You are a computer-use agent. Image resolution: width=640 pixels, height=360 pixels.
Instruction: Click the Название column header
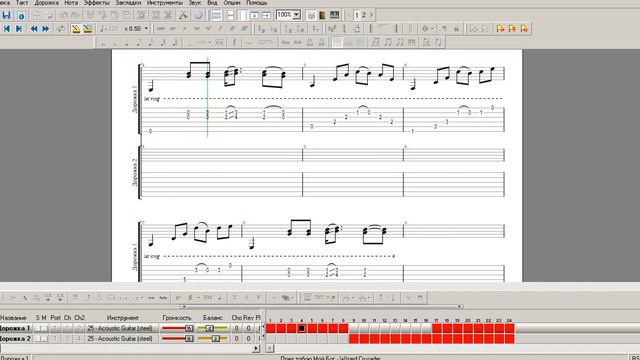(x=13, y=318)
